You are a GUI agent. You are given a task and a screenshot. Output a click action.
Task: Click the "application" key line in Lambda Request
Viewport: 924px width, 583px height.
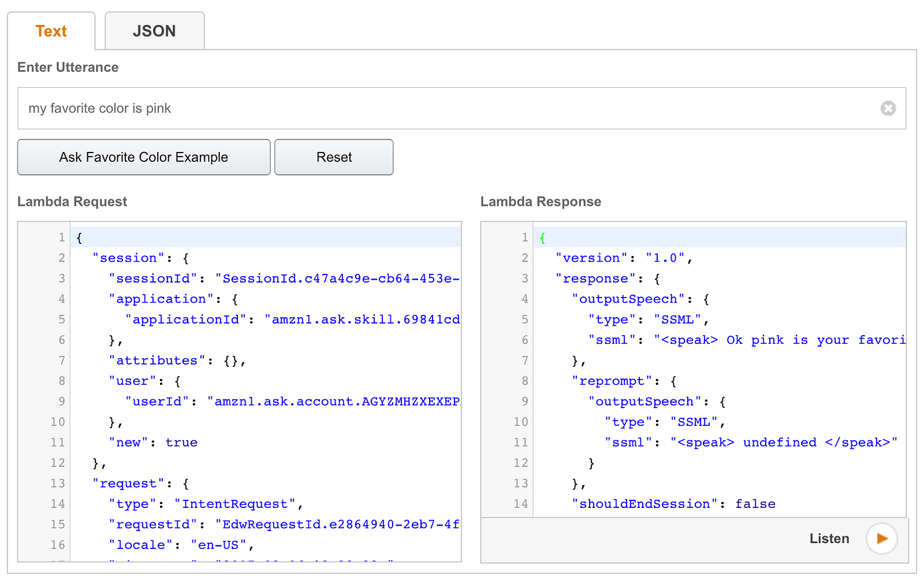click(x=173, y=299)
